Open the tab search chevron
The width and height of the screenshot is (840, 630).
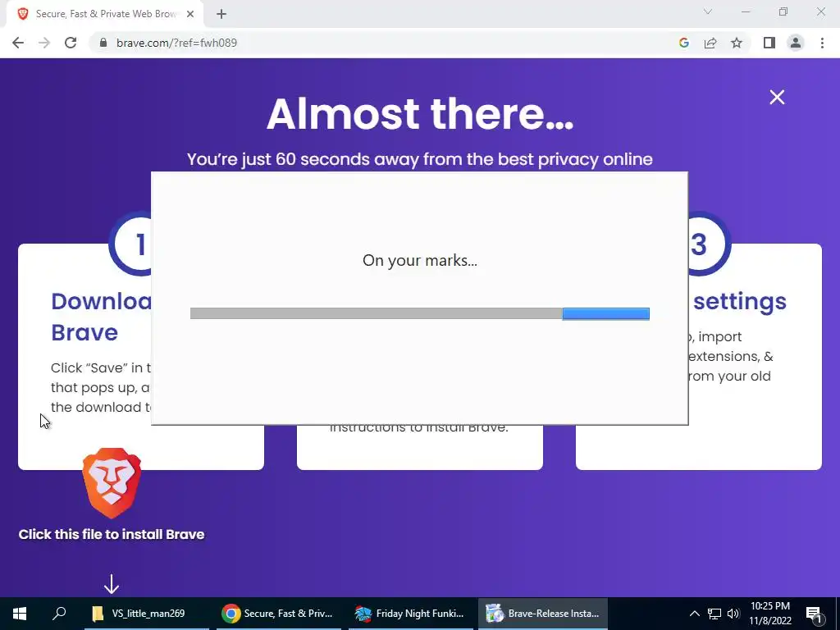click(708, 11)
